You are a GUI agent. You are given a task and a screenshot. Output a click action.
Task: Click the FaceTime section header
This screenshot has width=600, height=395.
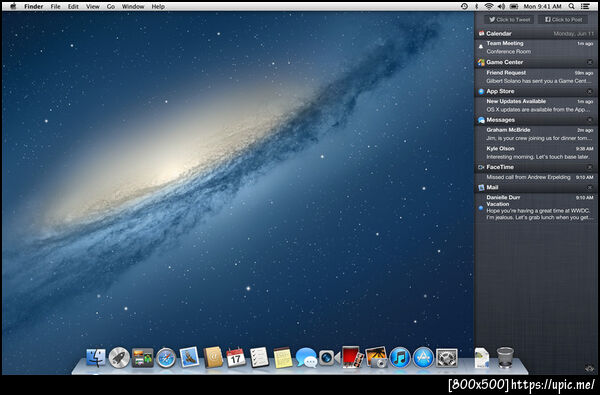(x=536, y=167)
